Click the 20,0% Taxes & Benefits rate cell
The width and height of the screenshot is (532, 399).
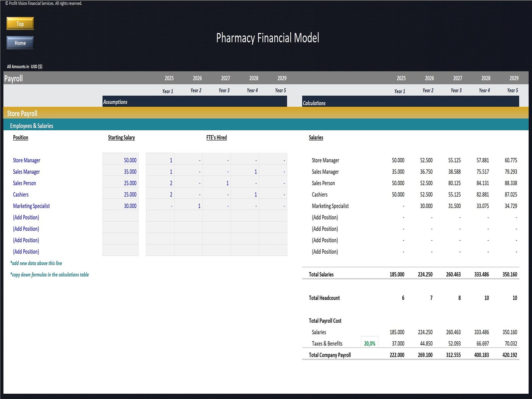tap(369, 343)
